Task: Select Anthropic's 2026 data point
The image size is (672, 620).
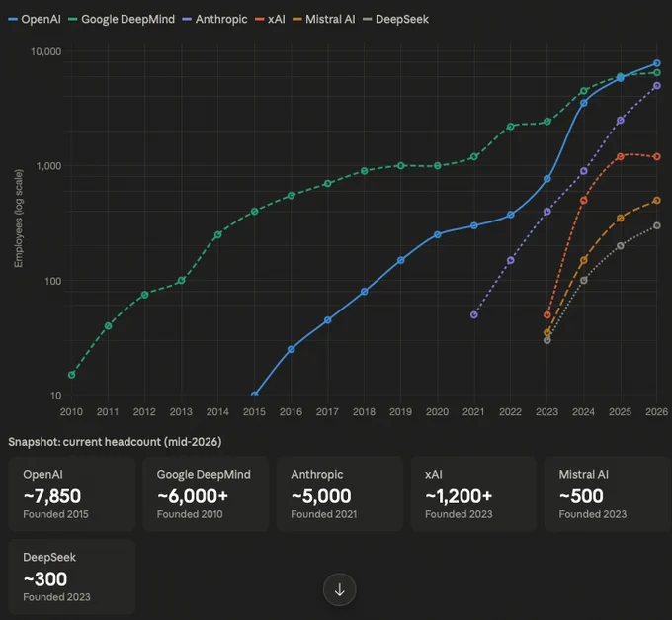Action: click(656, 86)
